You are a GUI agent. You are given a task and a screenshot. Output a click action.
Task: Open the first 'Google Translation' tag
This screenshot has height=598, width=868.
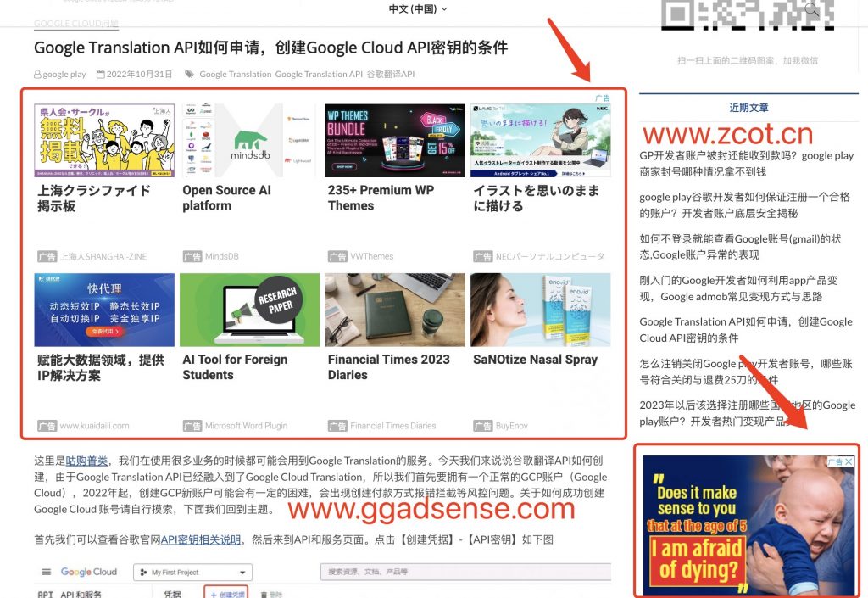(236, 74)
